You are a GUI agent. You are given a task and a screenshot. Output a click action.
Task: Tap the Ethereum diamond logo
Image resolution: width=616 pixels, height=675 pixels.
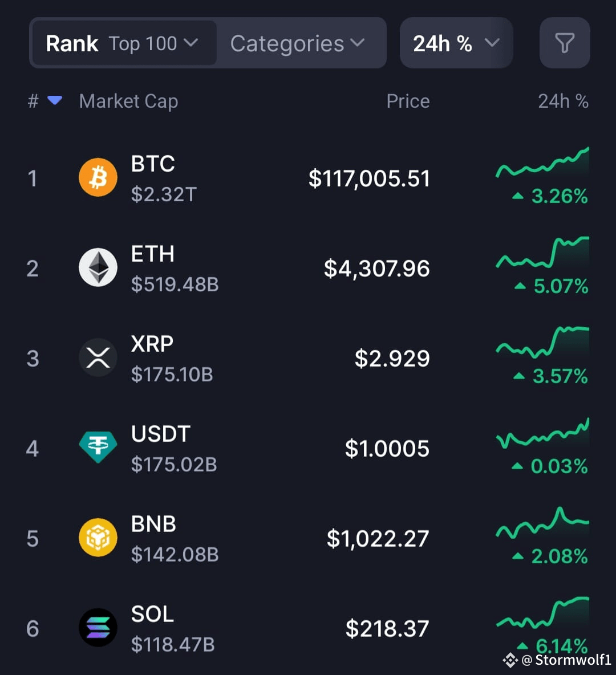click(98, 267)
